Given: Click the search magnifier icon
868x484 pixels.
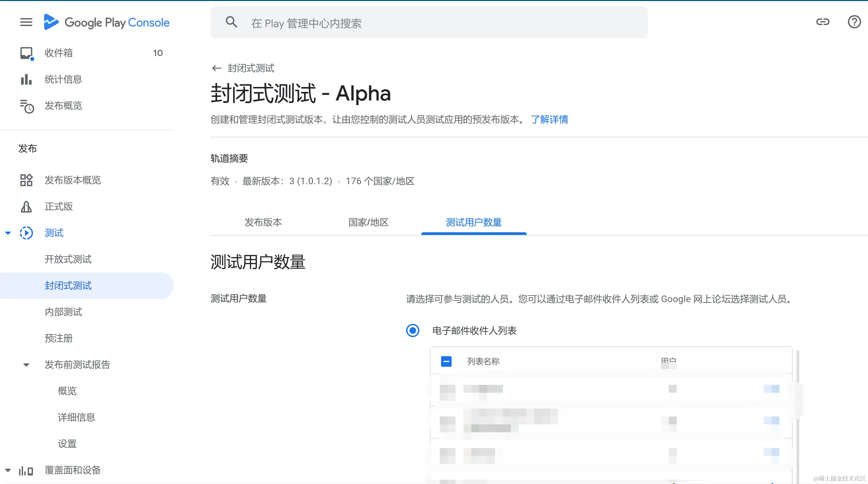Looking at the screenshot, I should pyautogui.click(x=231, y=22).
